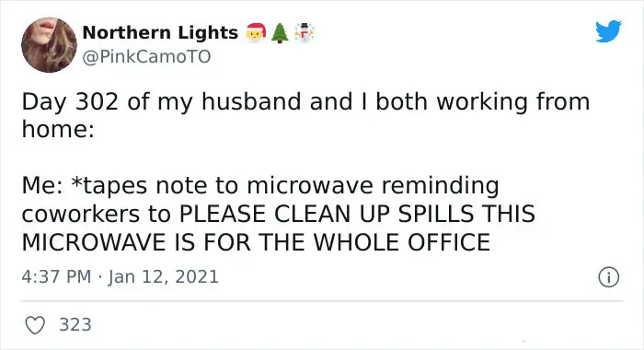
Task: Click the Twitter bird logo
Action: (608, 30)
